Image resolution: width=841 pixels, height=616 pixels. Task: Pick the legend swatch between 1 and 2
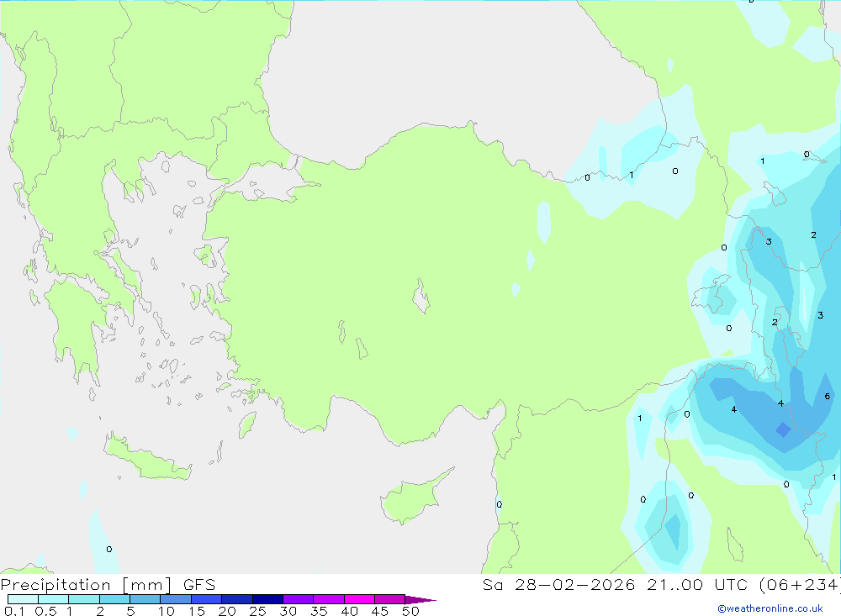tap(83, 599)
